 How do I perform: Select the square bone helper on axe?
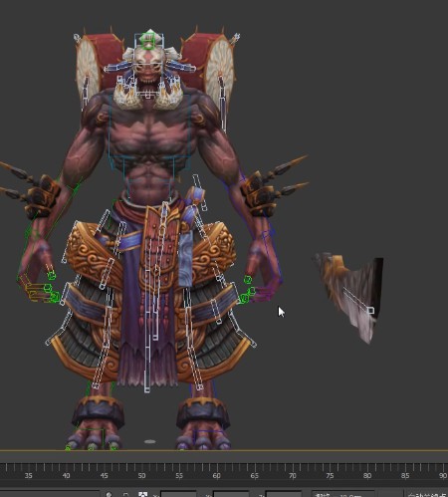point(371,311)
